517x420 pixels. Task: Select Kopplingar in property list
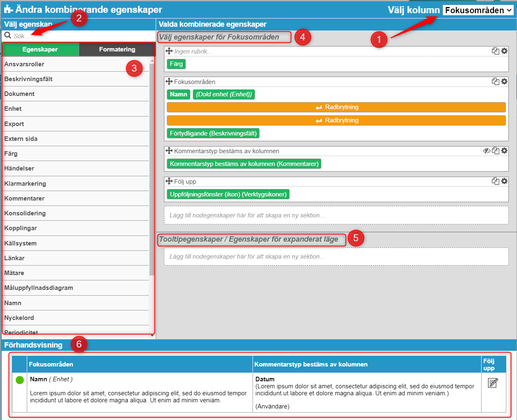76,228
